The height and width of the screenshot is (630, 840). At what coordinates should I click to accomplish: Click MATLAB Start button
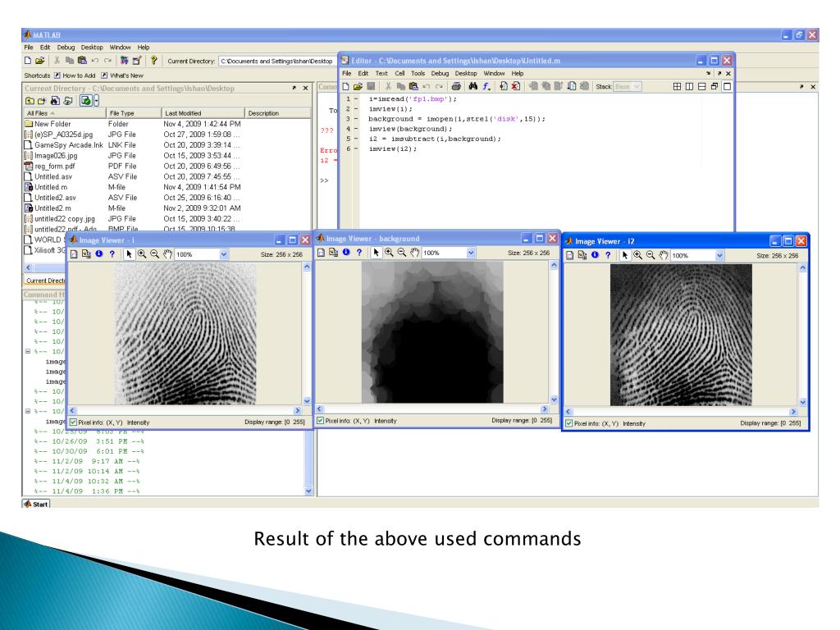click(x=36, y=504)
